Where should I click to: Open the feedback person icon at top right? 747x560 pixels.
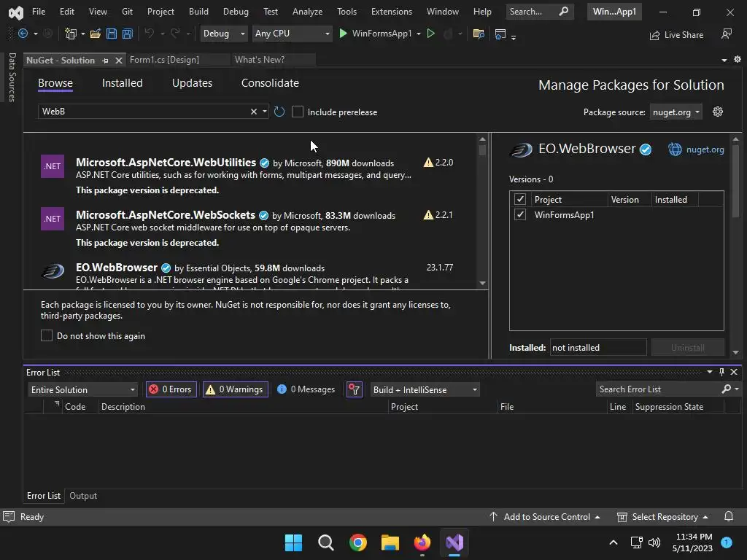(x=727, y=34)
